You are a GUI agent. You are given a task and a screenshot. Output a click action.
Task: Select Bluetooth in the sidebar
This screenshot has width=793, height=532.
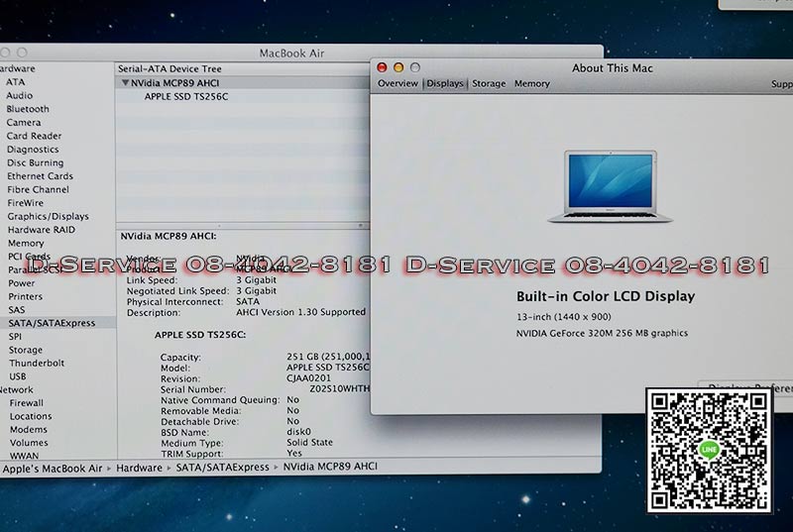tap(28, 109)
